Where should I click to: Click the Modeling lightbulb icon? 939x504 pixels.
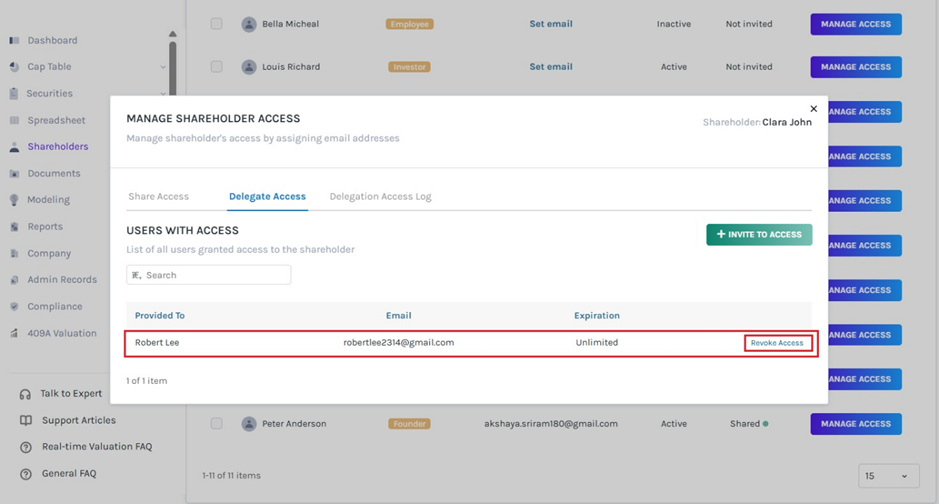click(14, 200)
